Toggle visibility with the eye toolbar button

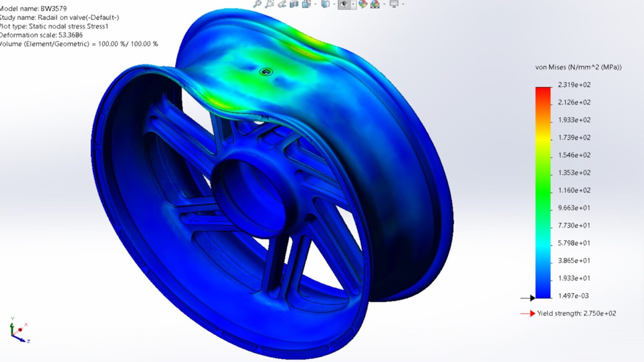point(344,5)
